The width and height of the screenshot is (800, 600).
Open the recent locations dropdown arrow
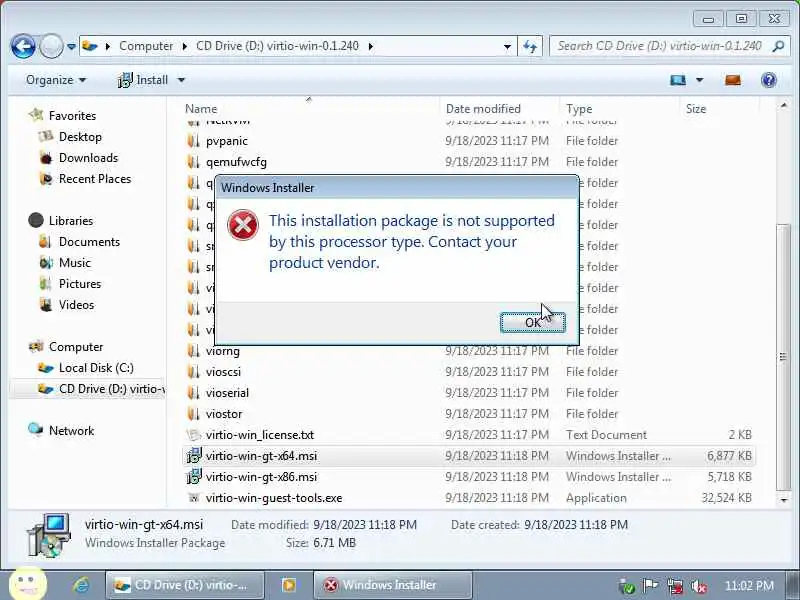point(71,46)
